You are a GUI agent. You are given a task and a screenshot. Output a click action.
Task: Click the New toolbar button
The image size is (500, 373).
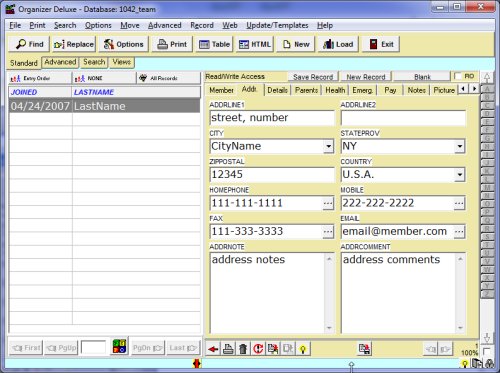coord(296,44)
